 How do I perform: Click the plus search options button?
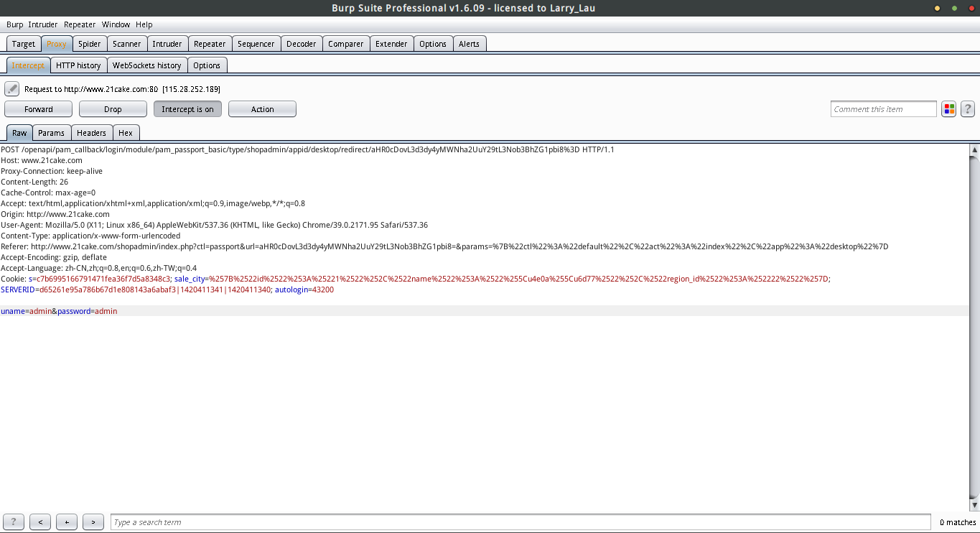coord(67,522)
